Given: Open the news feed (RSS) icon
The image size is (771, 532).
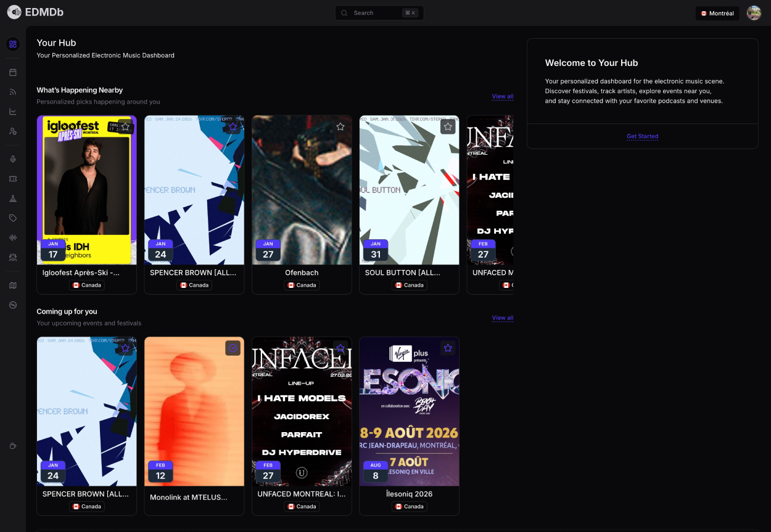Looking at the screenshot, I should click(x=12, y=92).
